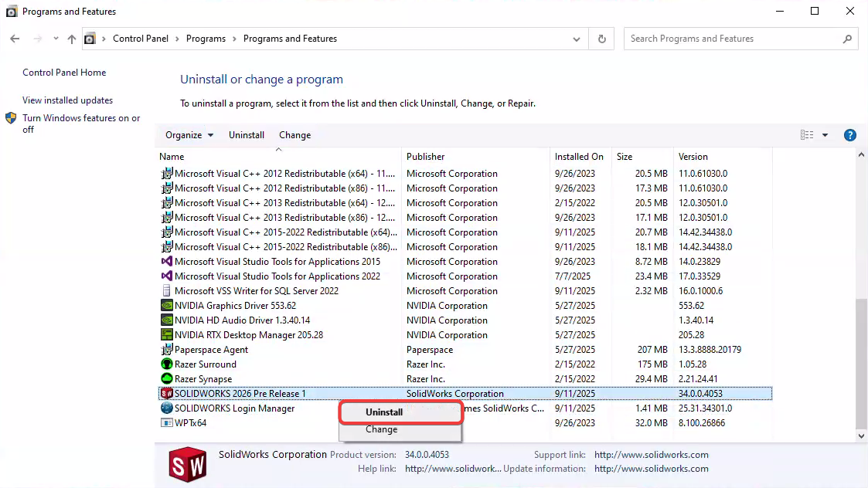Click the Razer Surround program icon

166,364
